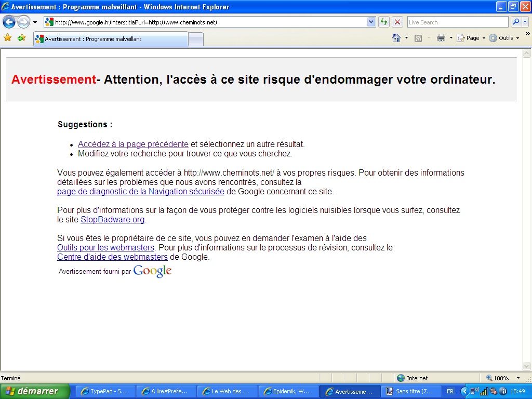Viewport: 532px width, 399px height.
Task: Expand the address bar URL dropdown
Action: tap(371, 22)
